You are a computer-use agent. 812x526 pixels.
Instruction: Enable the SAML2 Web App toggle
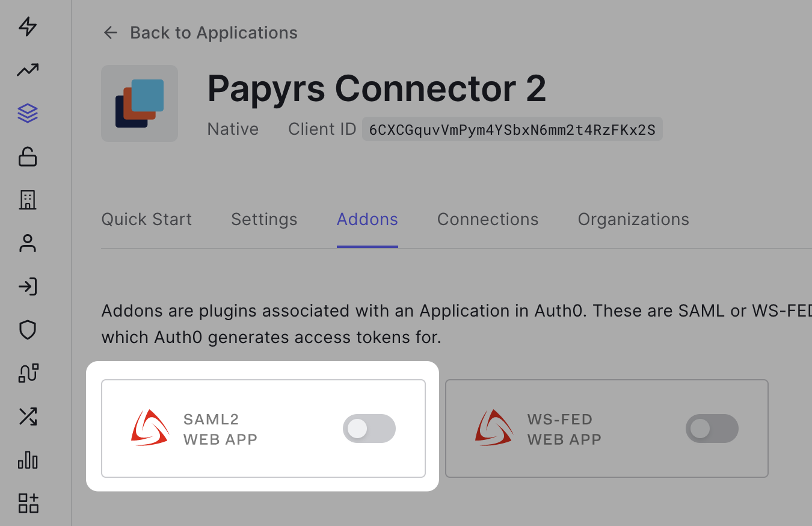[x=369, y=429]
